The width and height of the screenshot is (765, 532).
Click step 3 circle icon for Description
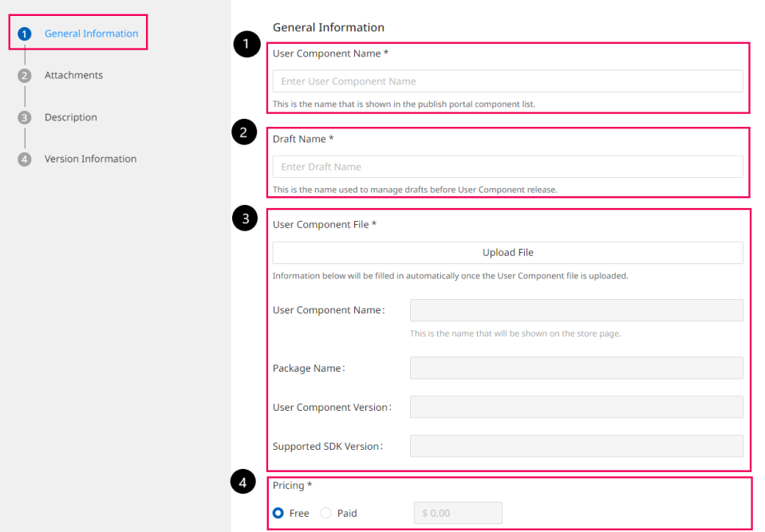(25, 117)
